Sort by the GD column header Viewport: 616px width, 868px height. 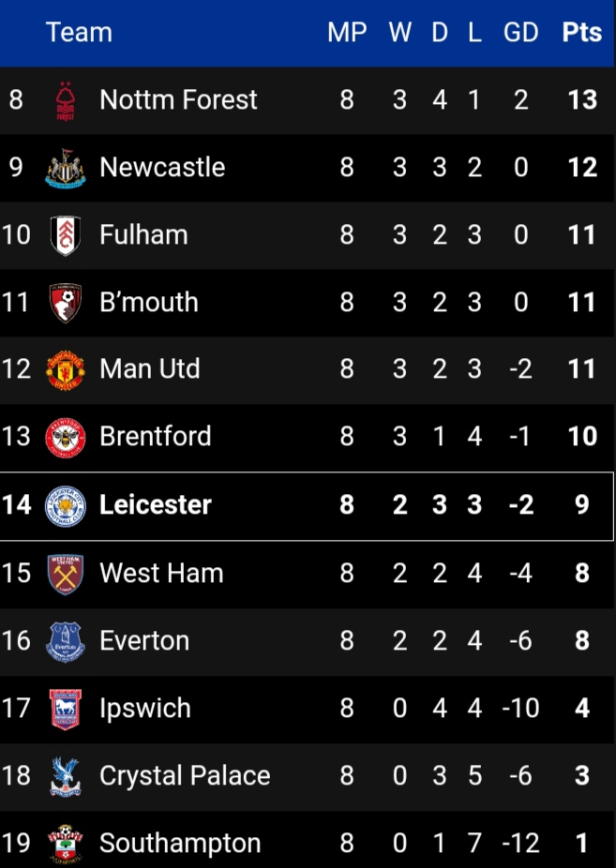(x=520, y=33)
